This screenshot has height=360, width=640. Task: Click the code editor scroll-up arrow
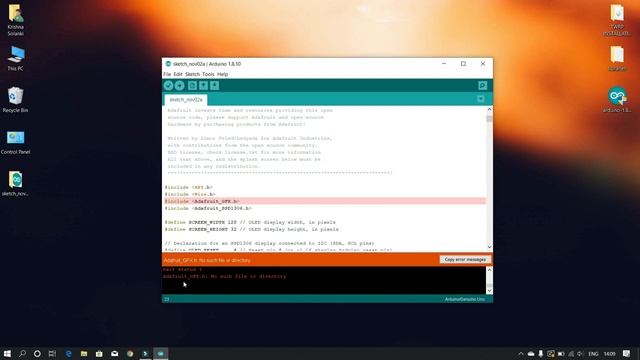(489, 109)
